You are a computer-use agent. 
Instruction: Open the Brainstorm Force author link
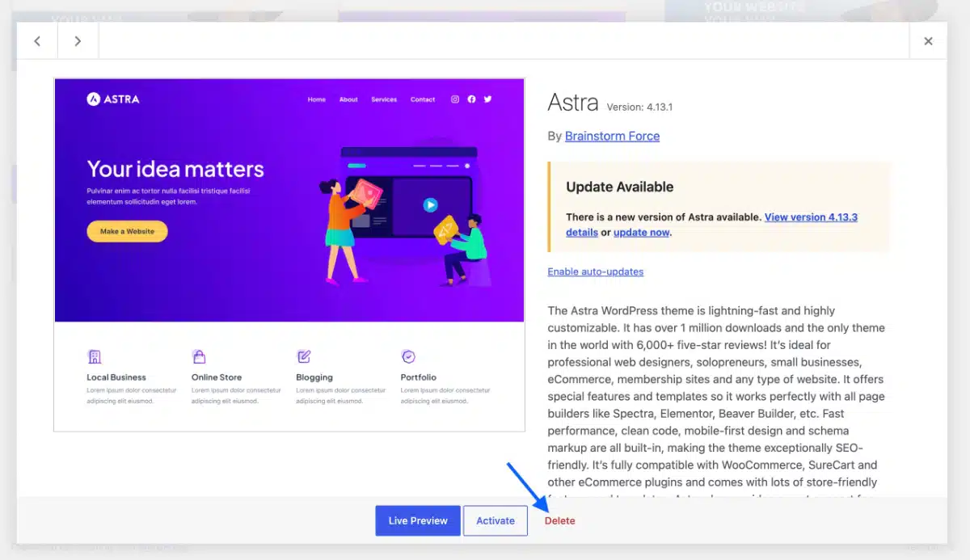[x=612, y=136]
